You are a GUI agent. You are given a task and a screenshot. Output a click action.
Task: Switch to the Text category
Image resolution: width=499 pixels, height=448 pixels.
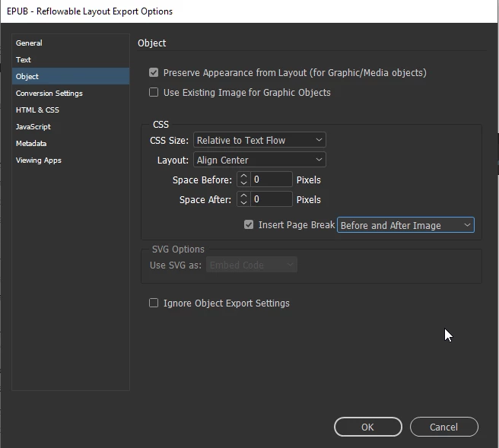pyautogui.click(x=71, y=60)
